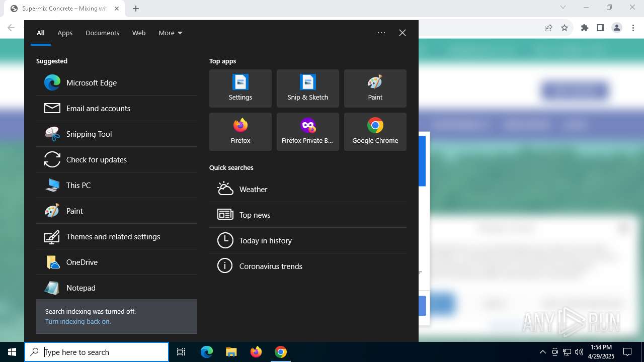Switch to the Web search tab
The image size is (644, 362).
pos(139,33)
